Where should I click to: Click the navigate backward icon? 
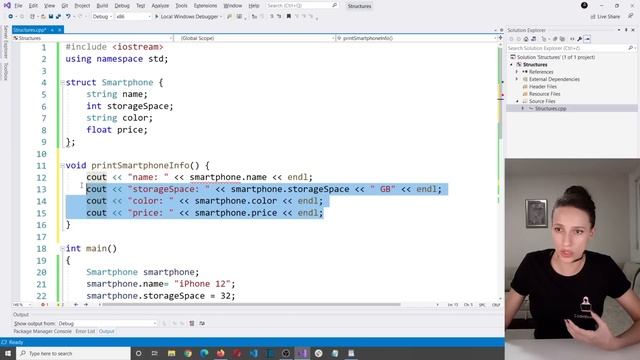pos(11,17)
